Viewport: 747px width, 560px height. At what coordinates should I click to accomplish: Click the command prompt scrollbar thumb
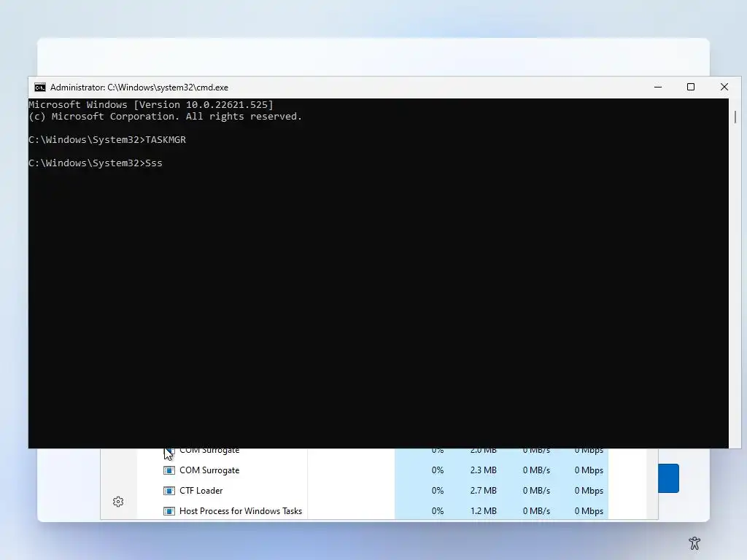735,117
